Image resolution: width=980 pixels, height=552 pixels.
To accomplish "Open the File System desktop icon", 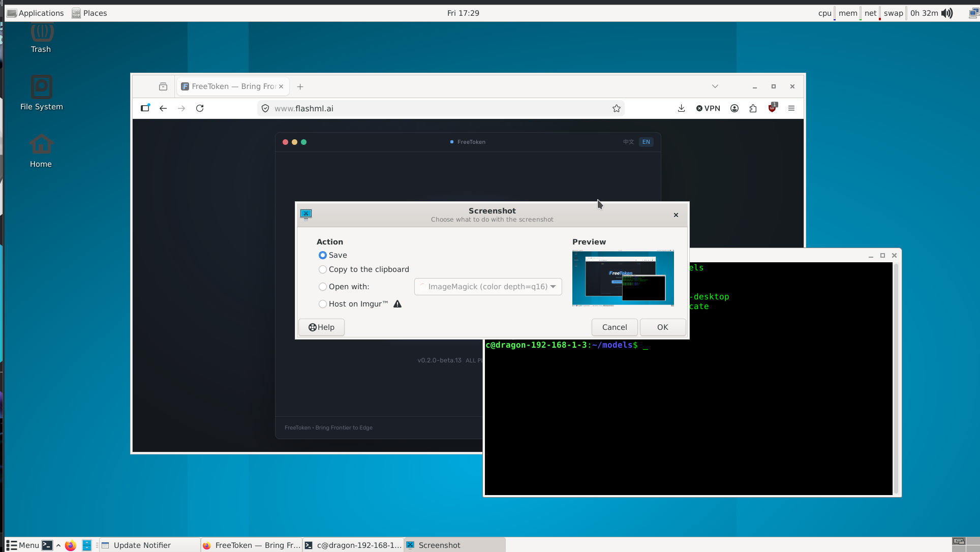I will click(x=42, y=93).
